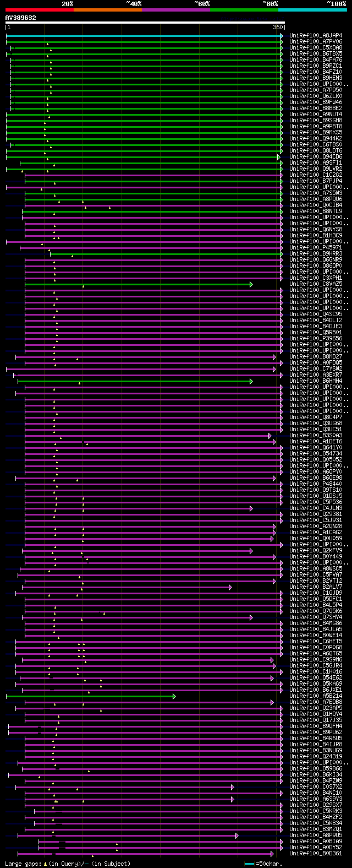Viewport: 352px width, 868px height.
Task: Select the UniRef100_P39656 label
Action: (316, 339)
